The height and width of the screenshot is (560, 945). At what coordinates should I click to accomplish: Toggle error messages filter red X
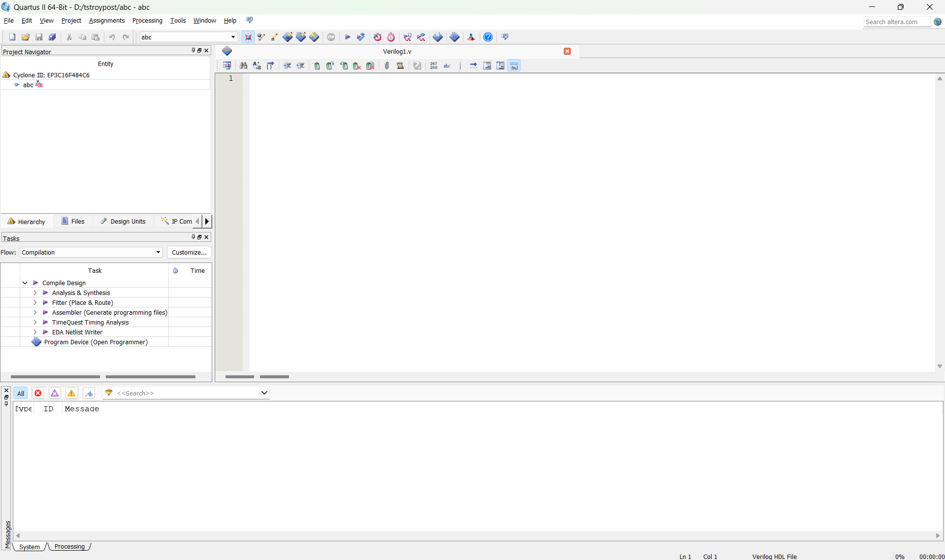pos(38,393)
